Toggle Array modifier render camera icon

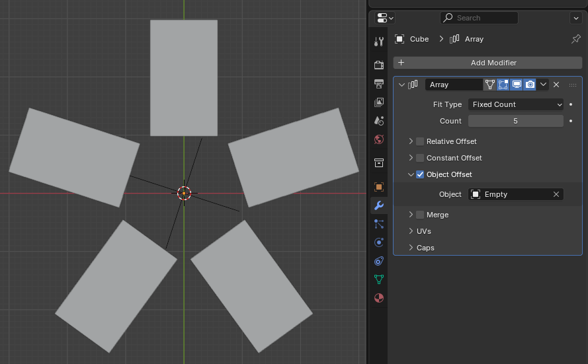pyautogui.click(x=530, y=85)
